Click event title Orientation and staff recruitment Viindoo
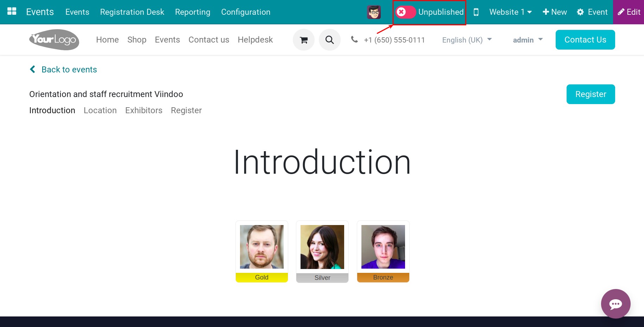644x327 pixels. pos(106,94)
